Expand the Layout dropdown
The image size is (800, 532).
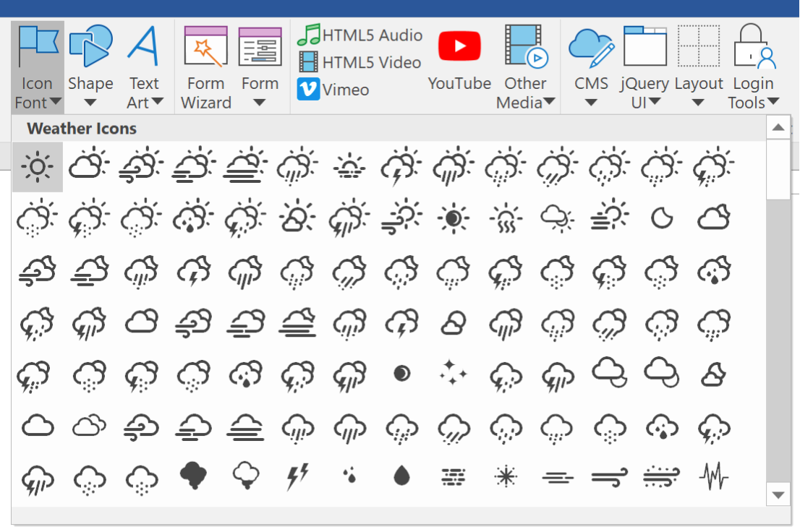[699, 66]
